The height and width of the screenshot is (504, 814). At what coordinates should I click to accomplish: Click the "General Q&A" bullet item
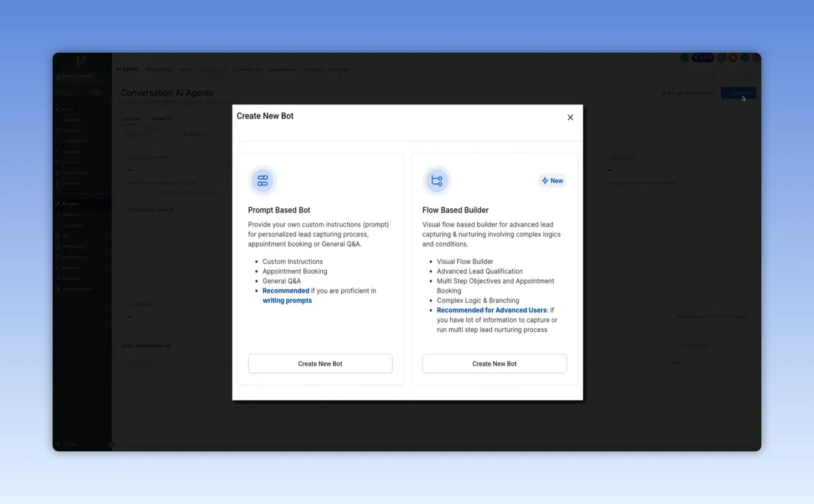point(281,281)
